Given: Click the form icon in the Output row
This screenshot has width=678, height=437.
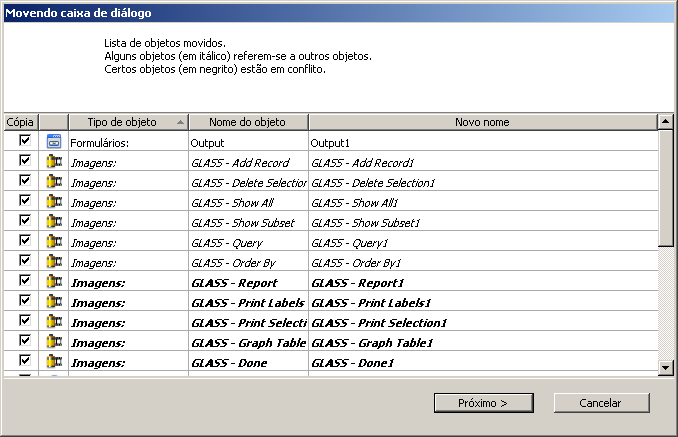Looking at the screenshot, I should (x=54, y=142).
